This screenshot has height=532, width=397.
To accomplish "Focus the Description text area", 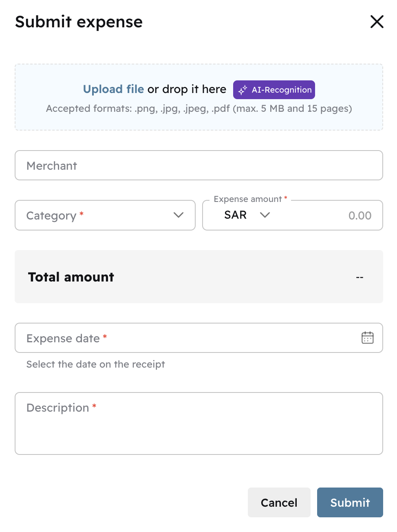I will [198, 428].
